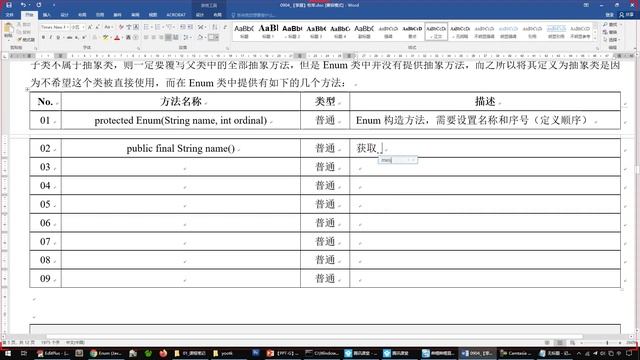Click the zoom slider in status bar

(607, 343)
